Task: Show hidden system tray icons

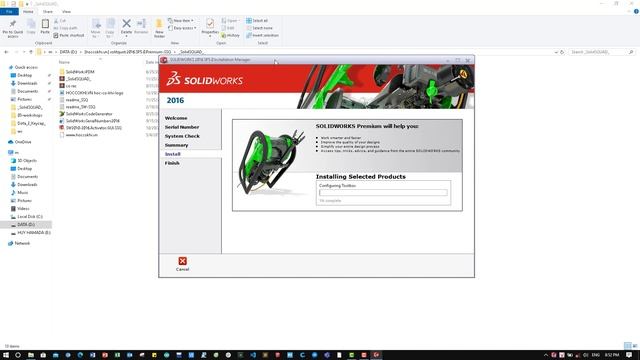Action: pyautogui.click(x=546, y=355)
